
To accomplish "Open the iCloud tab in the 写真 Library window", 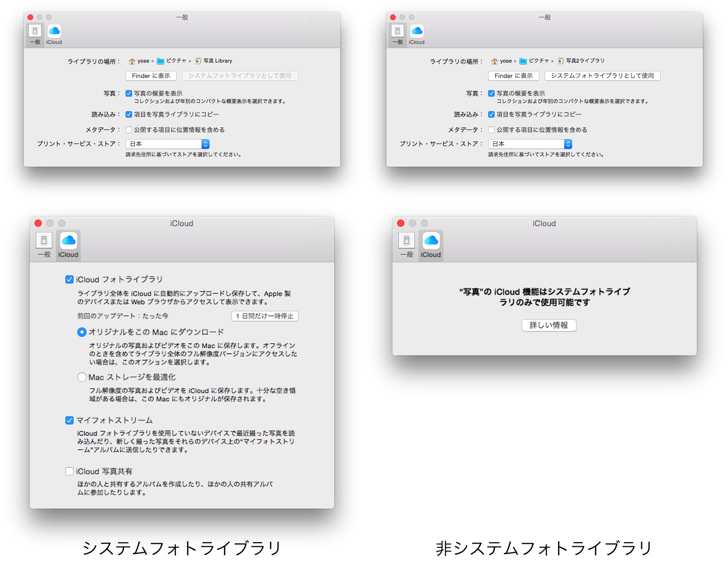I will click(x=54, y=35).
